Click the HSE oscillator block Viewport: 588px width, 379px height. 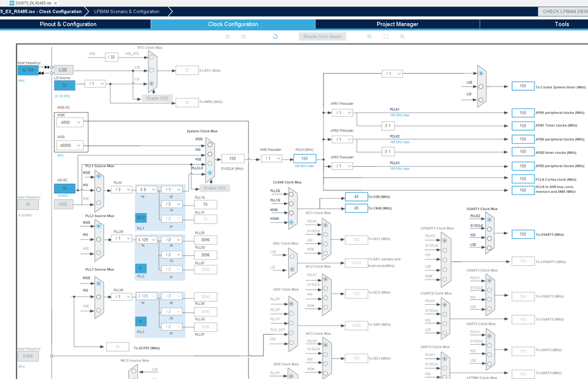tap(64, 204)
